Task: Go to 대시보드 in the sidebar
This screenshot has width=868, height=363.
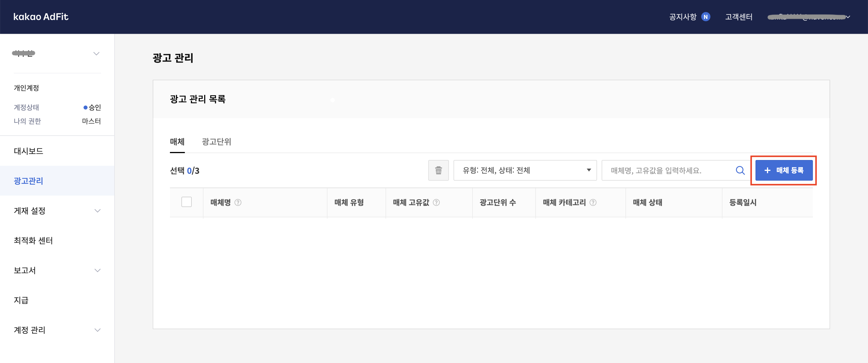Action: tap(29, 151)
